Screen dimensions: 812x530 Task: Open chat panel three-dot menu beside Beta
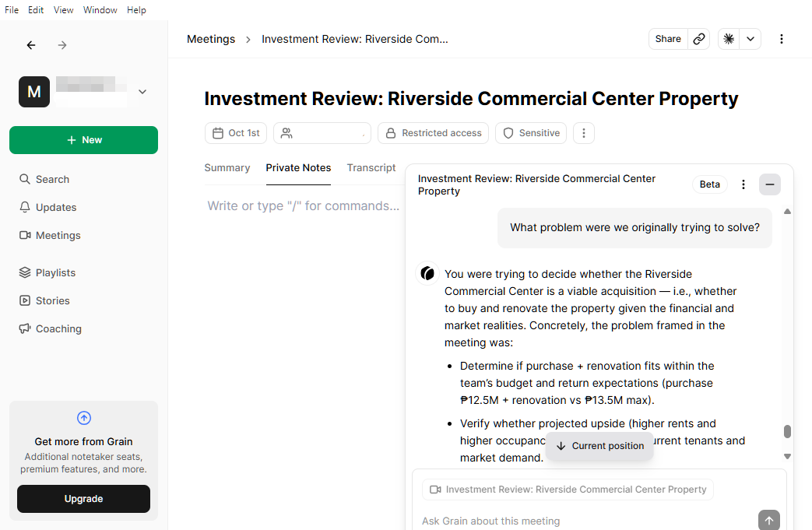pyautogui.click(x=743, y=184)
